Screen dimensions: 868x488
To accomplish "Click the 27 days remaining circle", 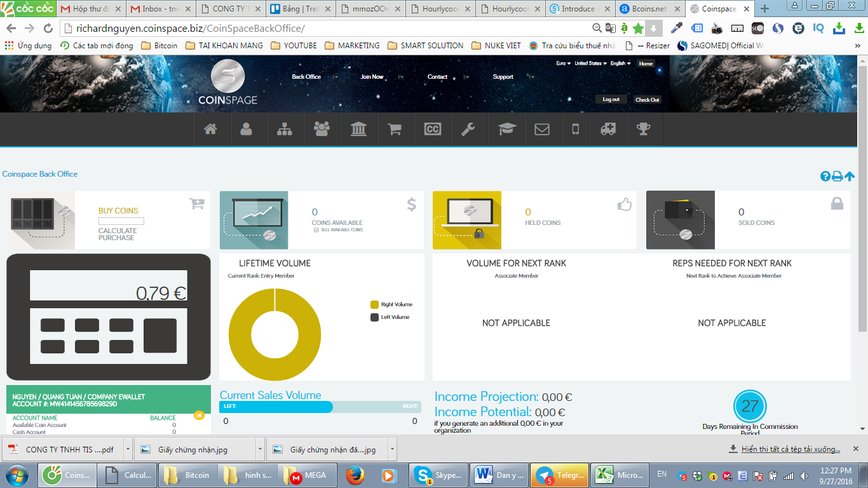I will pyautogui.click(x=750, y=406).
